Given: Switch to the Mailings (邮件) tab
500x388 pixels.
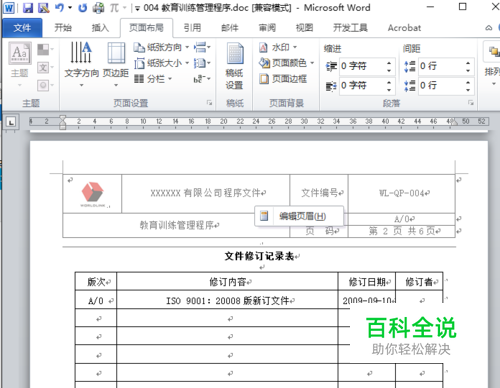Looking at the screenshot, I should [x=230, y=28].
